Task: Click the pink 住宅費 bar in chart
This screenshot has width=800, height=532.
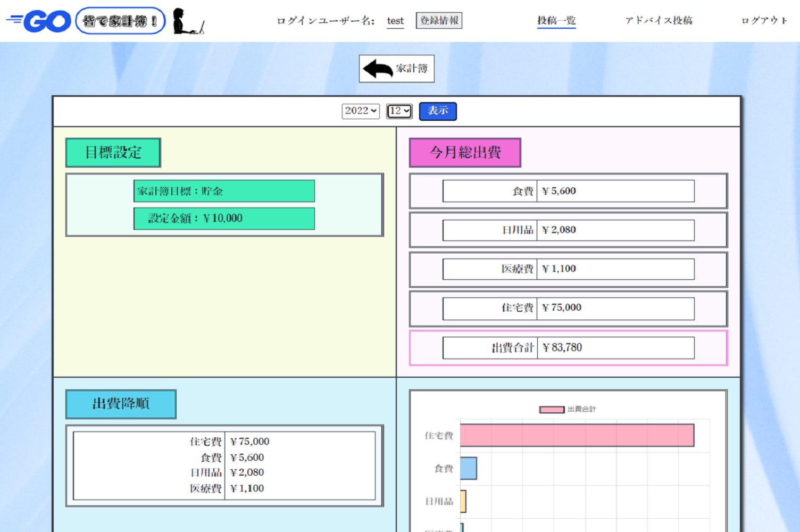Action: tap(577, 435)
